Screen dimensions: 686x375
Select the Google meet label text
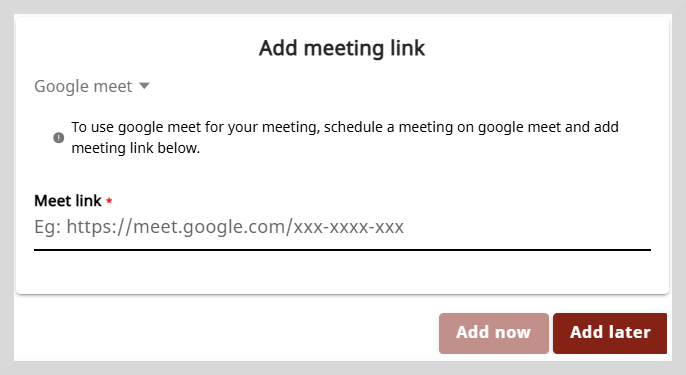83,86
